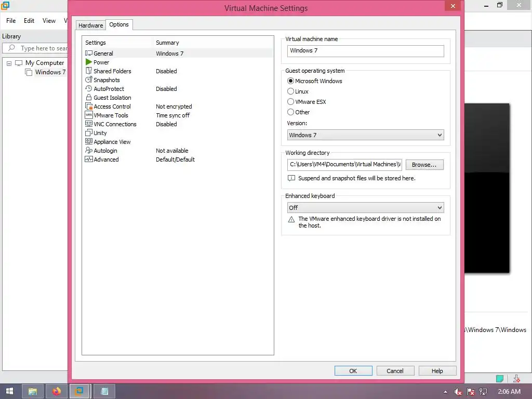Viewport: 532px width, 399px height.
Task: Click the 'Not encrypted' summary text
Action: 174,107
